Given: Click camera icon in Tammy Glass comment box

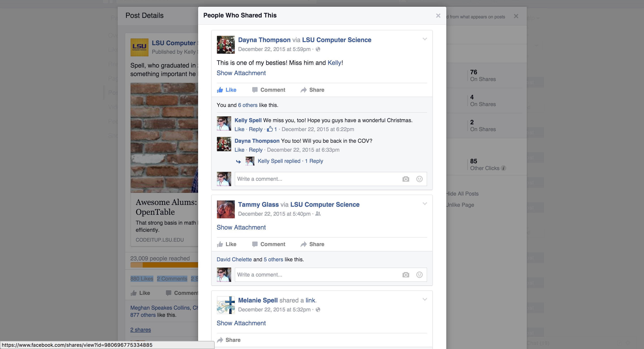Looking at the screenshot, I should pyautogui.click(x=405, y=275).
